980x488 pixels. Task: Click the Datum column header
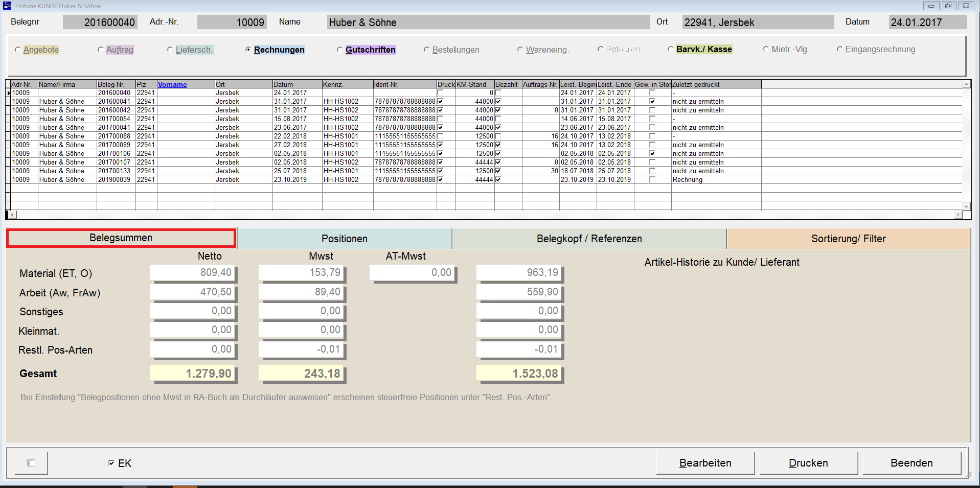(x=297, y=84)
